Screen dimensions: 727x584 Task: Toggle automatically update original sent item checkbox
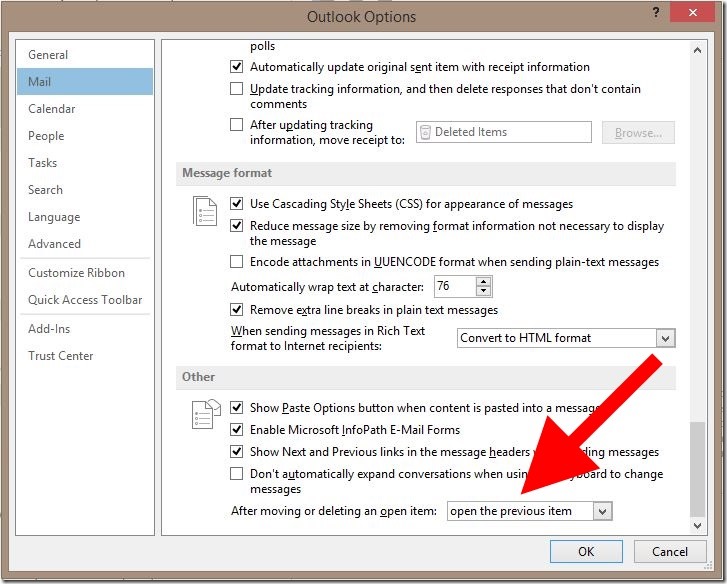[236, 66]
